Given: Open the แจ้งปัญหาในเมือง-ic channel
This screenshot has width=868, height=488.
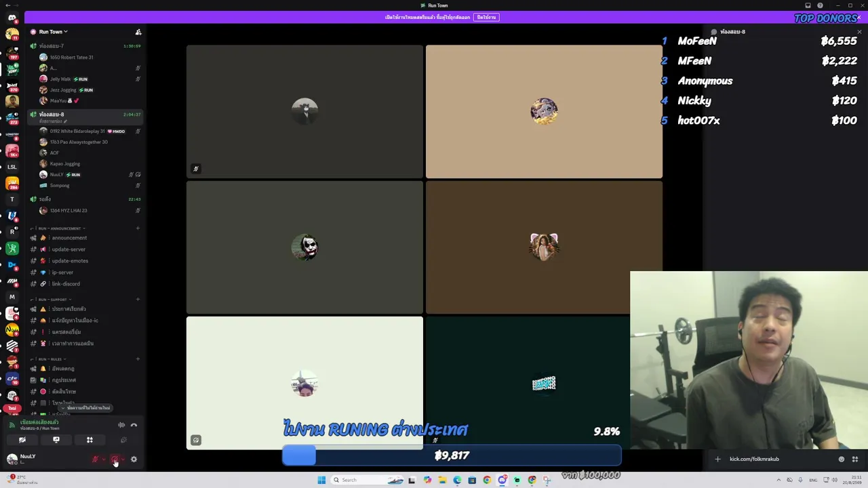Looking at the screenshot, I should (x=75, y=321).
